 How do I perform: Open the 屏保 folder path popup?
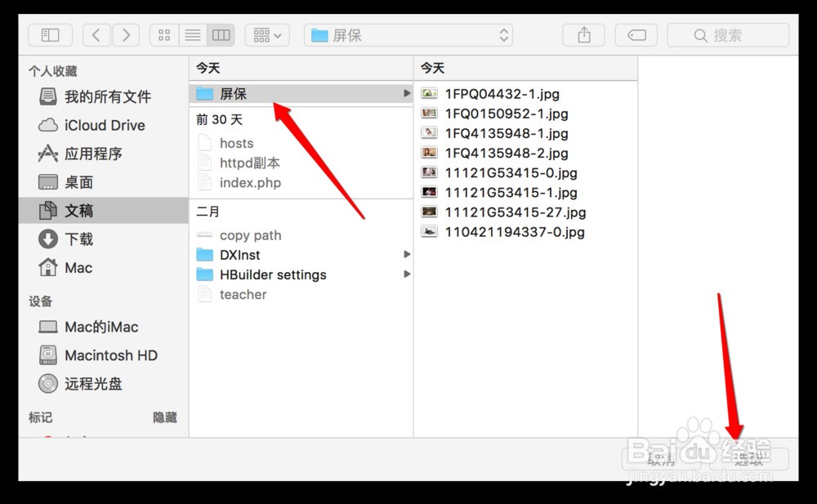pos(408,35)
